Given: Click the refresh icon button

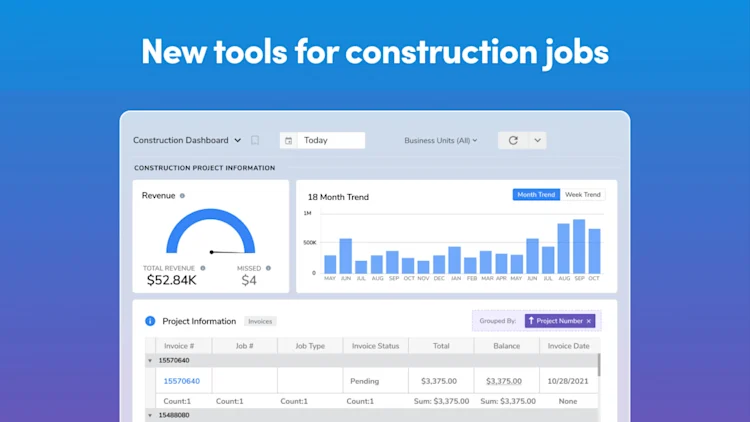Looking at the screenshot, I should 513,140.
